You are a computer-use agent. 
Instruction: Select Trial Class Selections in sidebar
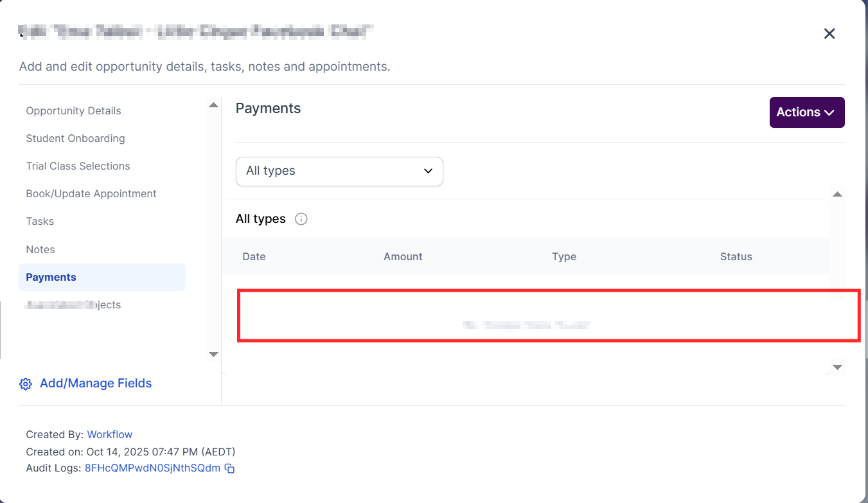78,166
